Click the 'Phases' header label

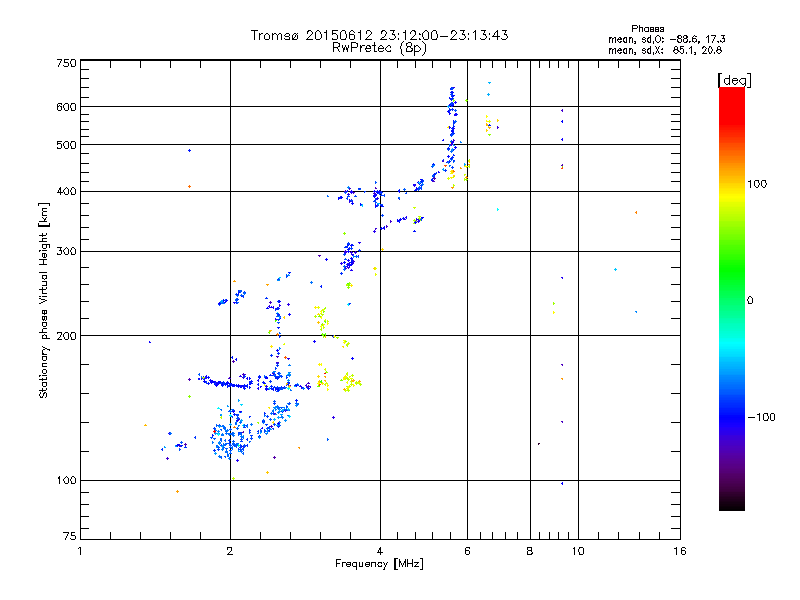point(647,29)
